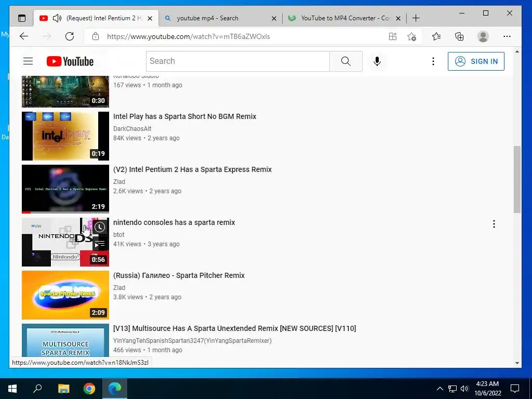Click the scrollbar down arrow
The image size is (532, 399).
coord(517,363)
